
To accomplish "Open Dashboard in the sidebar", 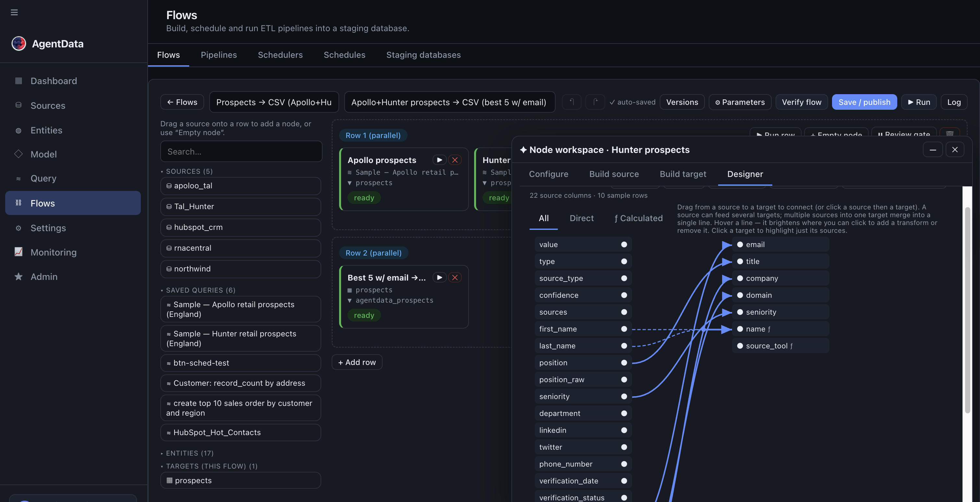I will [x=73, y=81].
